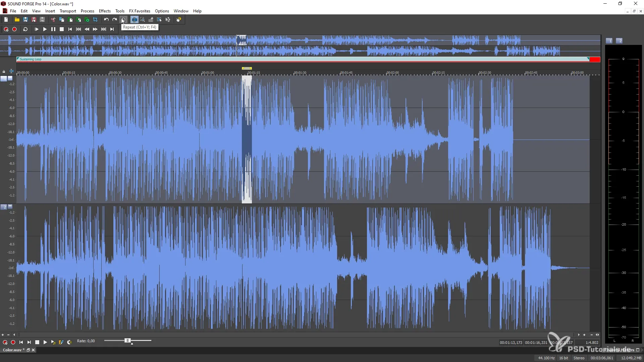The height and width of the screenshot is (362, 644).
Task: Click the red Save As disk icon
Action: [x=34, y=19]
